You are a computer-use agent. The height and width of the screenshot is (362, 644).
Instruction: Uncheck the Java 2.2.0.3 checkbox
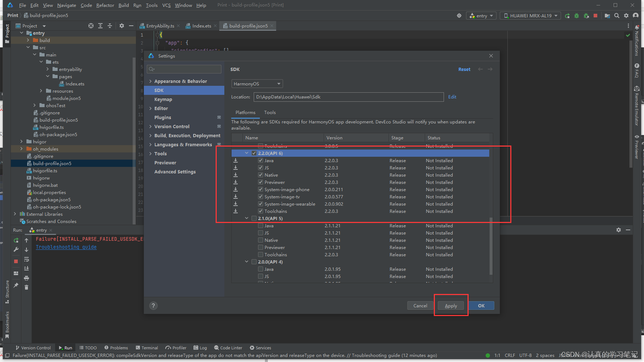pos(261,160)
